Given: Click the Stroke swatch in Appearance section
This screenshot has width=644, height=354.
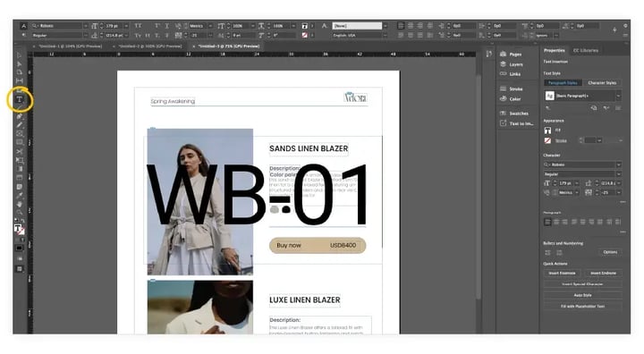Looking at the screenshot, I should tap(548, 141).
